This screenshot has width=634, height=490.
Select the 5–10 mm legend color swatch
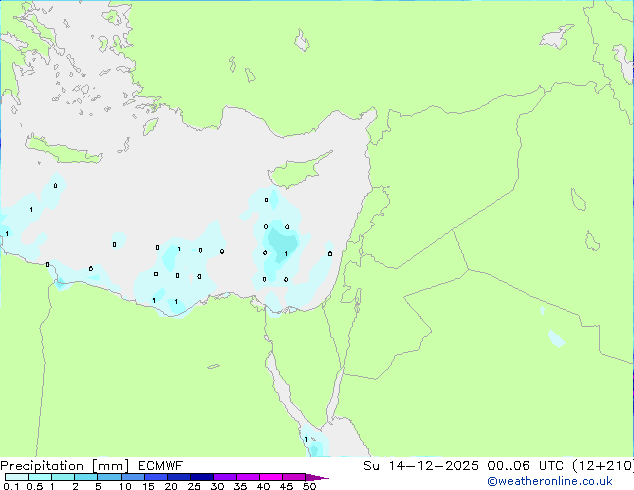[x=109, y=477]
